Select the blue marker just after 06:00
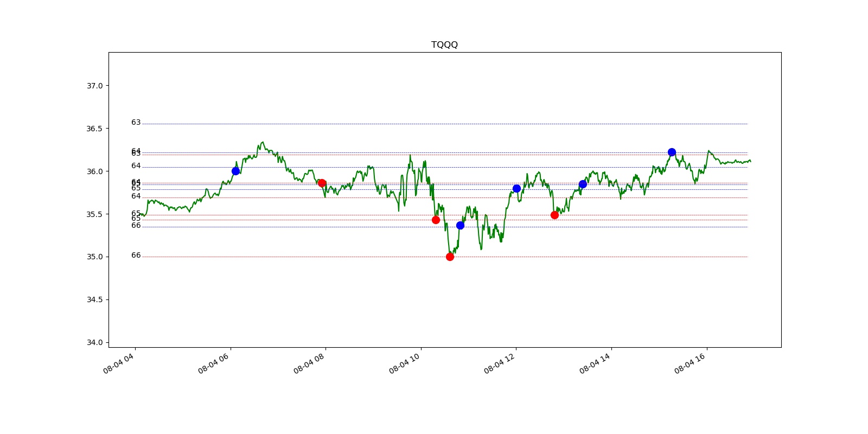Viewport: 868px width, 434px height. click(235, 171)
